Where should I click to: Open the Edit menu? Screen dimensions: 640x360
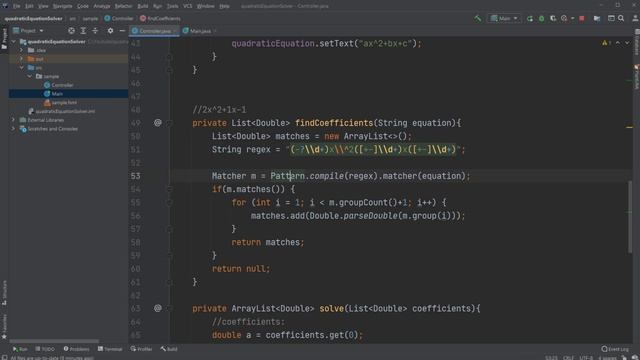(x=29, y=6)
